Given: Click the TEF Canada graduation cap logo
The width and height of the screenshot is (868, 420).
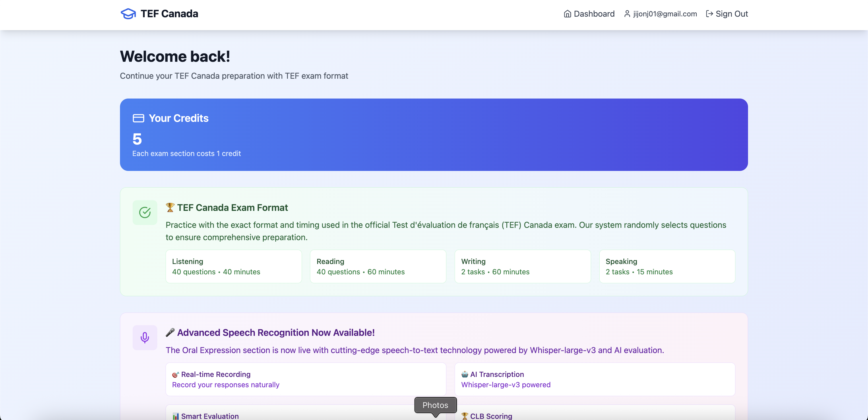Looking at the screenshot, I should (x=128, y=14).
